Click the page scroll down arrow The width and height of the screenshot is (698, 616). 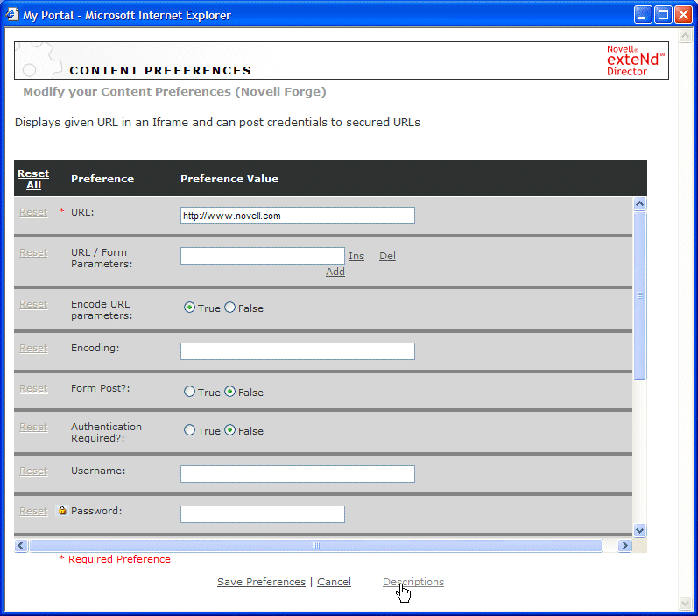[685, 604]
